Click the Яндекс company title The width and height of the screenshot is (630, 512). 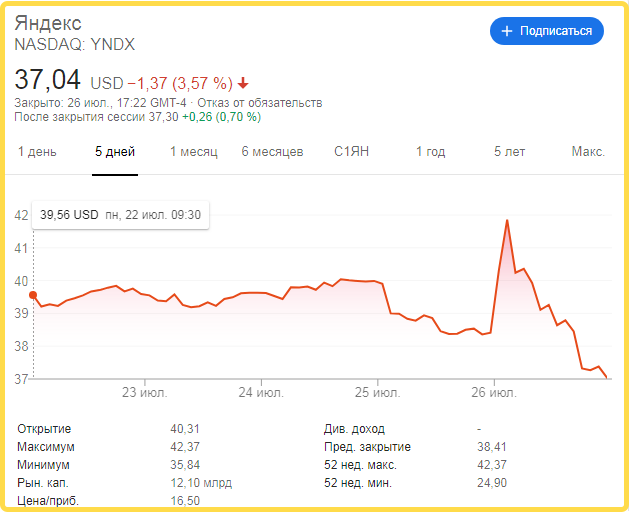point(48,23)
